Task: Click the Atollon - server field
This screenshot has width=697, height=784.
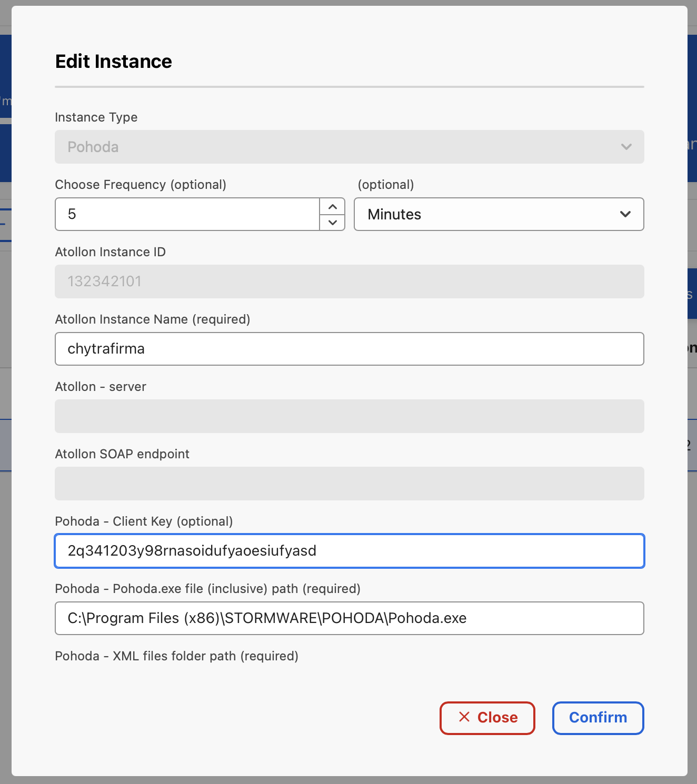Action: (349, 416)
